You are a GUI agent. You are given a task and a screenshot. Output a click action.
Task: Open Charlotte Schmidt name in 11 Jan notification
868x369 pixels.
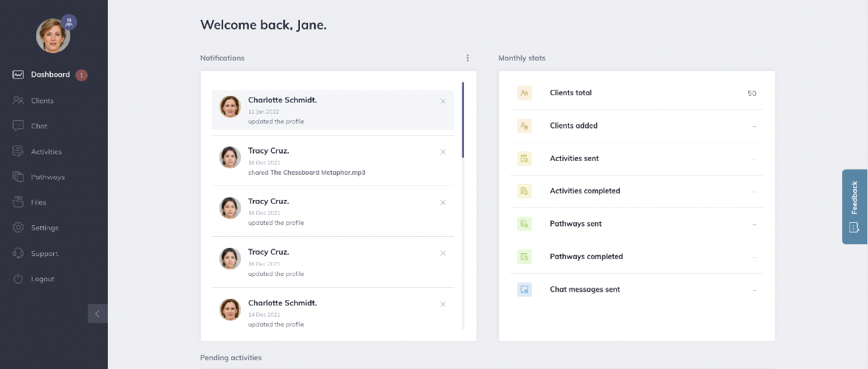282,100
